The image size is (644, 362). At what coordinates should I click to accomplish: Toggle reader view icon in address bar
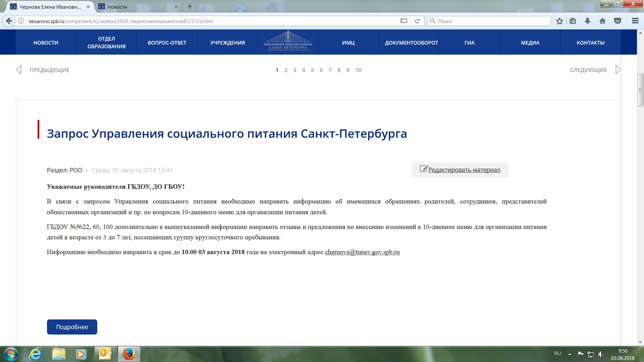click(404, 21)
